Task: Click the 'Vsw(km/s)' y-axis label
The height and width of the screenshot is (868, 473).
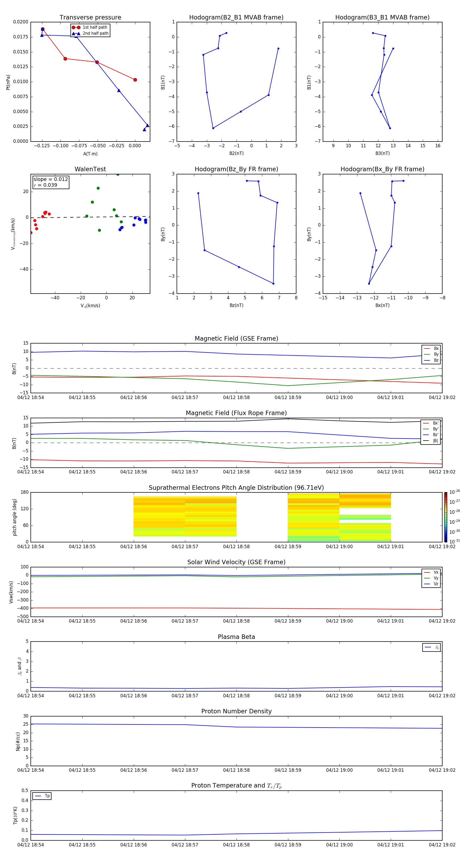Action: click(x=11, y=592)
